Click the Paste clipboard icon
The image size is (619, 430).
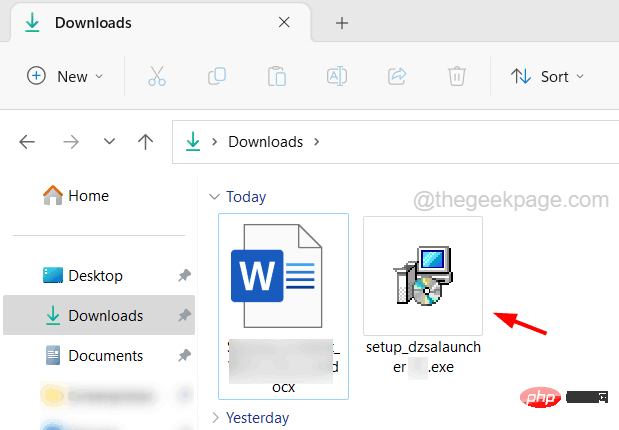pos(277,76)
